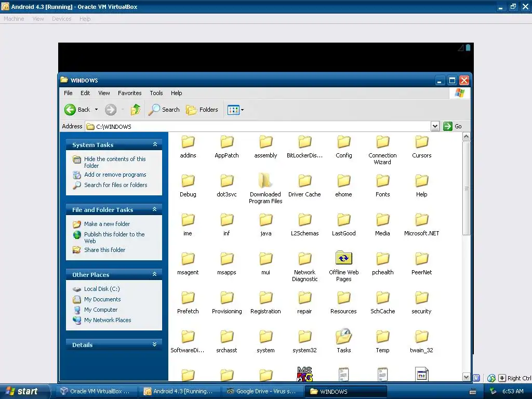
Task: Click Share this folder
Action: [x=104, y=250]
